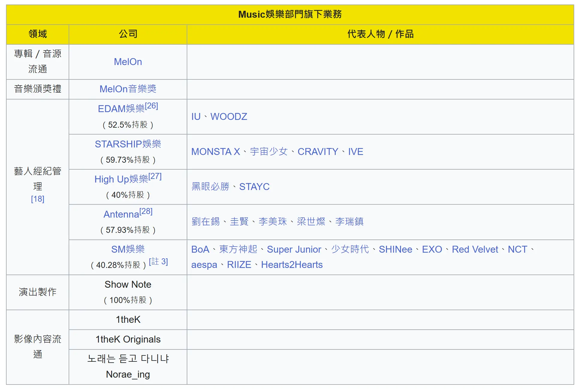This screenshot has height=389, width=588.
Task: Select the （40%持股） text under High Up
Action: (128, 195)
